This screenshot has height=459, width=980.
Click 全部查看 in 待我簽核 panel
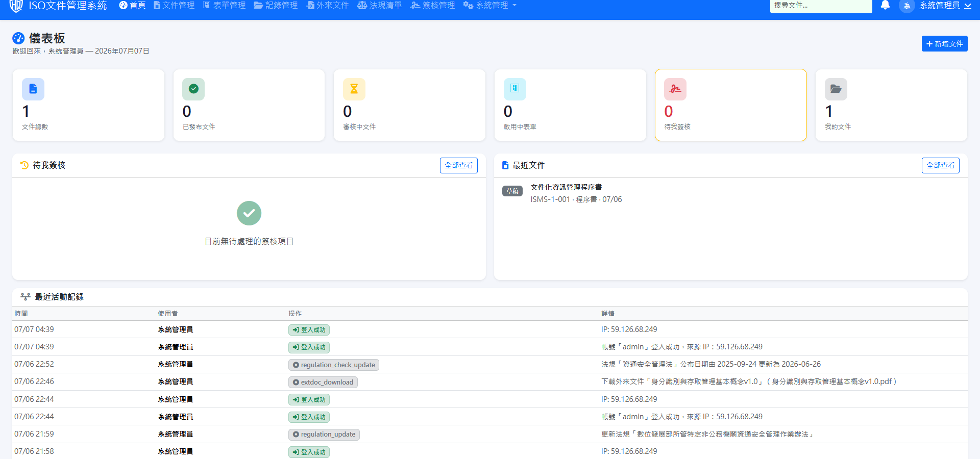459,165
